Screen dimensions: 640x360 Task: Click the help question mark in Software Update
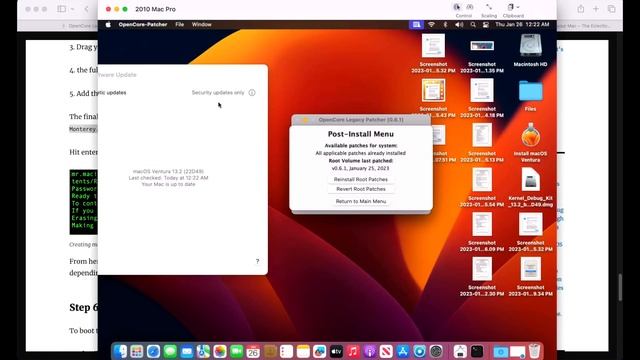point(257,261)
